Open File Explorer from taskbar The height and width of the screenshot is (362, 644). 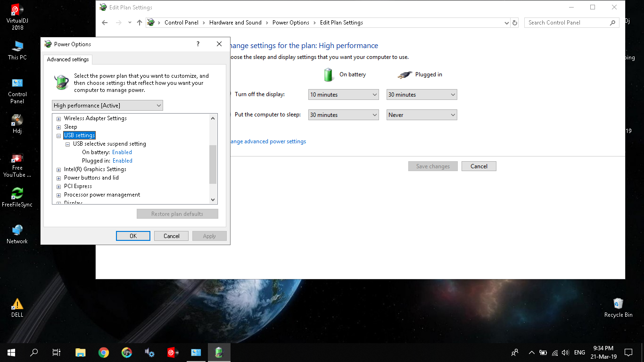point(81,352)
